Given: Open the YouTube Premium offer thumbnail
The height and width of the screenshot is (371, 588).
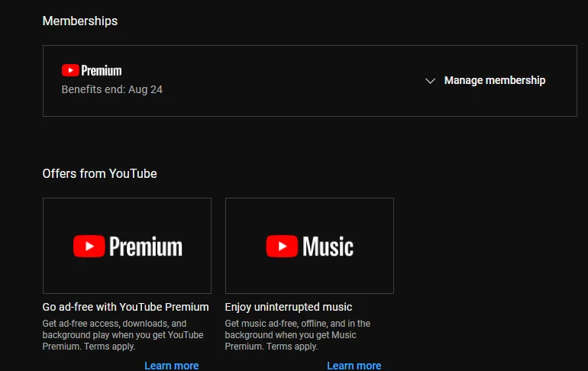Looking at the screenshot, I should coord(127,246).
